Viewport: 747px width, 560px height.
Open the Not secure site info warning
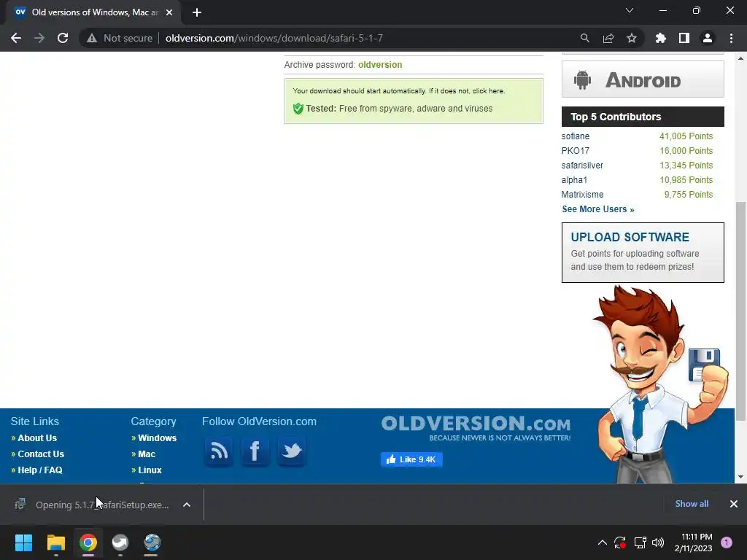tap(119, 38)
